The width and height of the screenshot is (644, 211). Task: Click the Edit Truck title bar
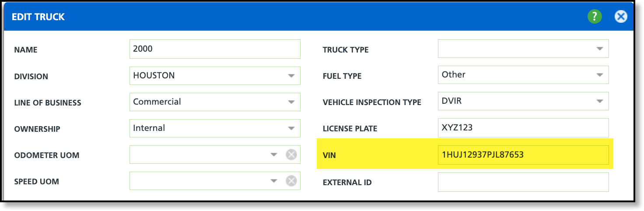pos(262,17)
